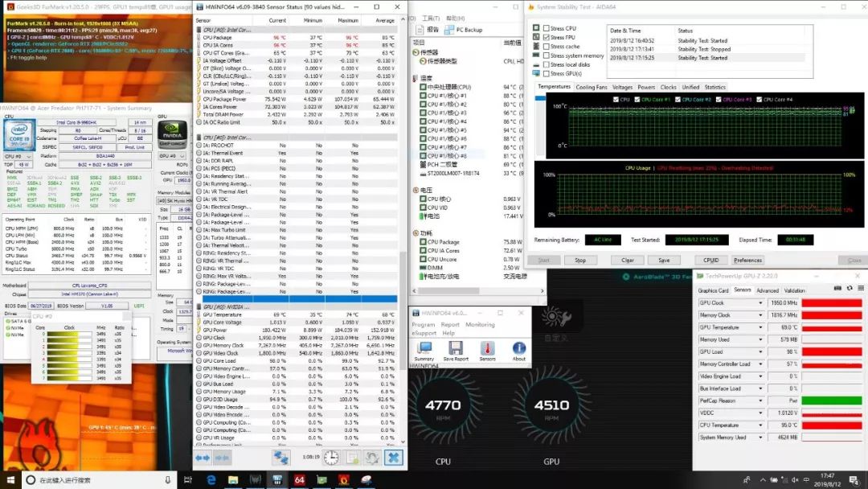Open Microsoft Edge from taskbar
The width and height of the screenshot is (868, 489).
point(211,479)
